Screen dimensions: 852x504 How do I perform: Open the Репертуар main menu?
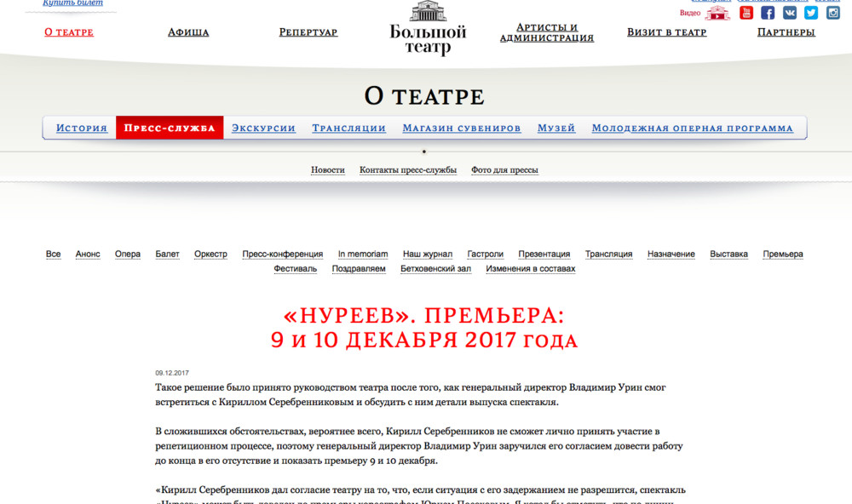308,32
